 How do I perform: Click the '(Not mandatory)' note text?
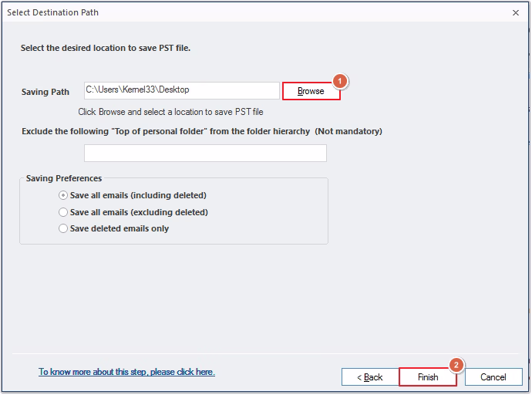tap(348, 131)
